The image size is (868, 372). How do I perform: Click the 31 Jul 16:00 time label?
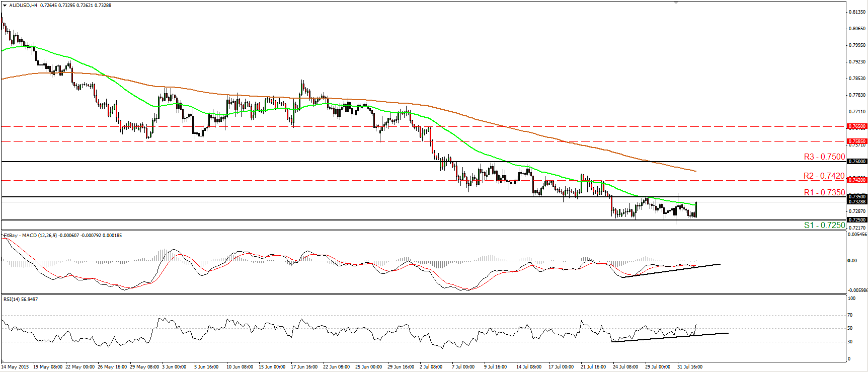click(x=690, y=367)
